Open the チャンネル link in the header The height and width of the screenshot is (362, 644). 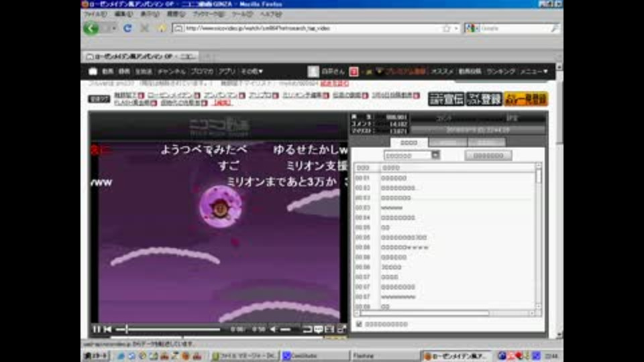tap(172, 72)
